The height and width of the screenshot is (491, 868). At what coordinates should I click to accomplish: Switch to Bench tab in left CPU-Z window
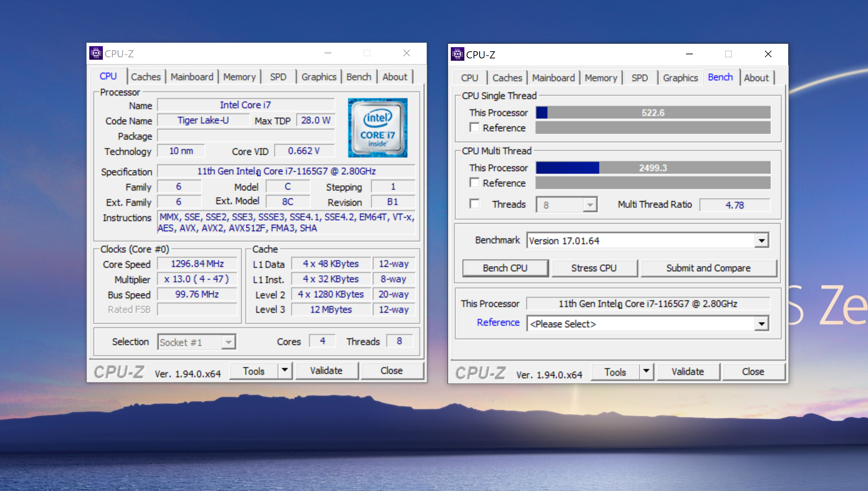point(359,77)
